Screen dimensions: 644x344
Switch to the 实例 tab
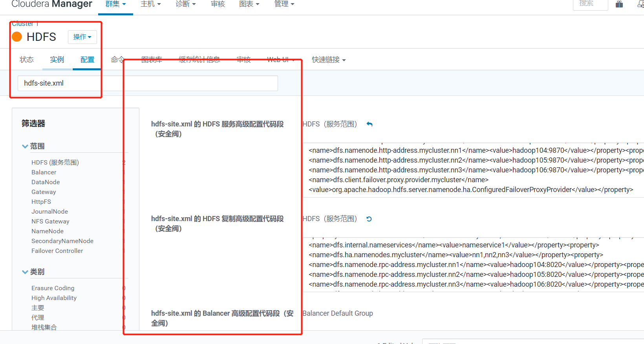57,60
